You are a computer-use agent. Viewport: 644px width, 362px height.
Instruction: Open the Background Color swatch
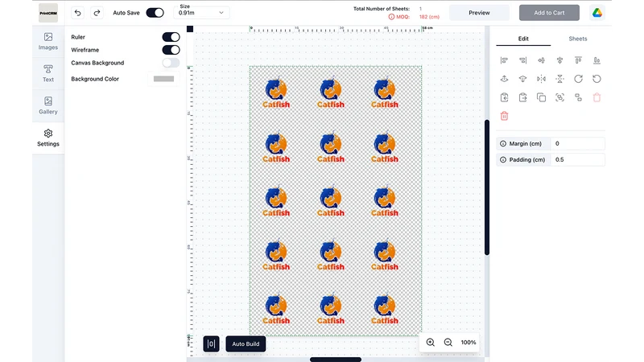coord(164,79)
